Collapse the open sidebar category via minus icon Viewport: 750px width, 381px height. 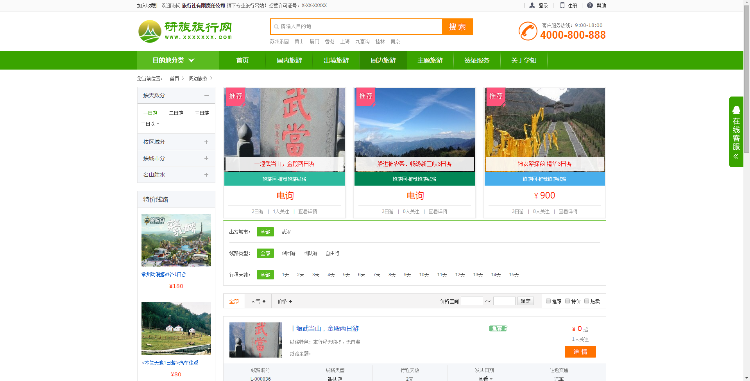[206, 96]
